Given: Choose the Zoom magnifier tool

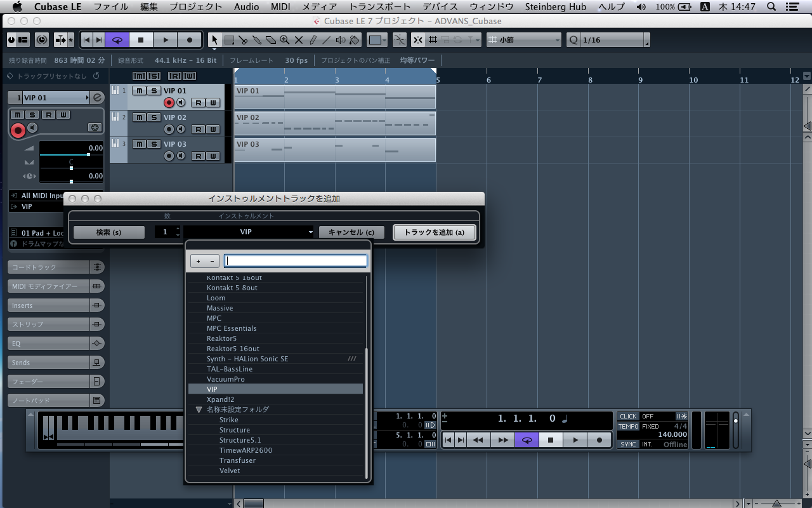Looking at the screenshot, I should point(285,40).
